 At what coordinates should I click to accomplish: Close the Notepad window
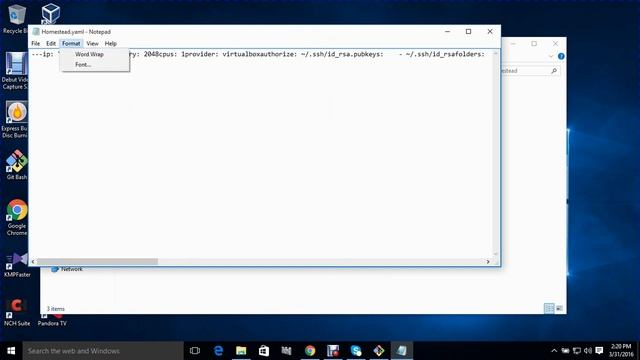(x=490, y=31)
